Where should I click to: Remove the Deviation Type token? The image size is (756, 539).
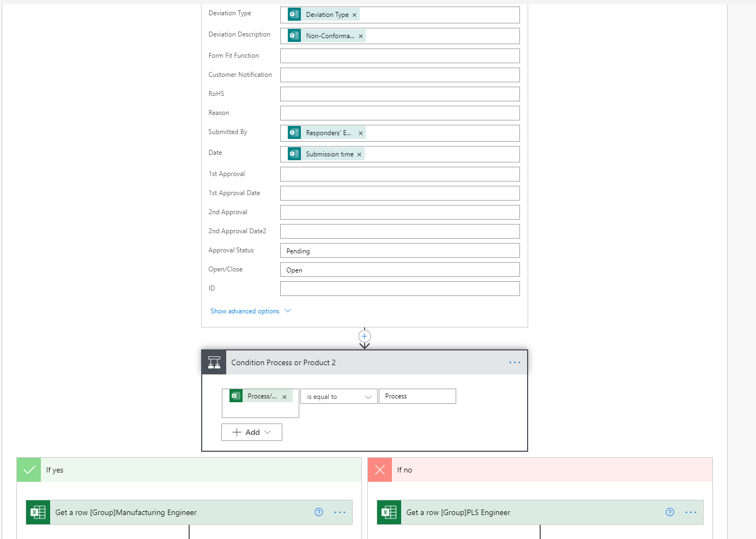pyautogui.click(x=354, y=15)
